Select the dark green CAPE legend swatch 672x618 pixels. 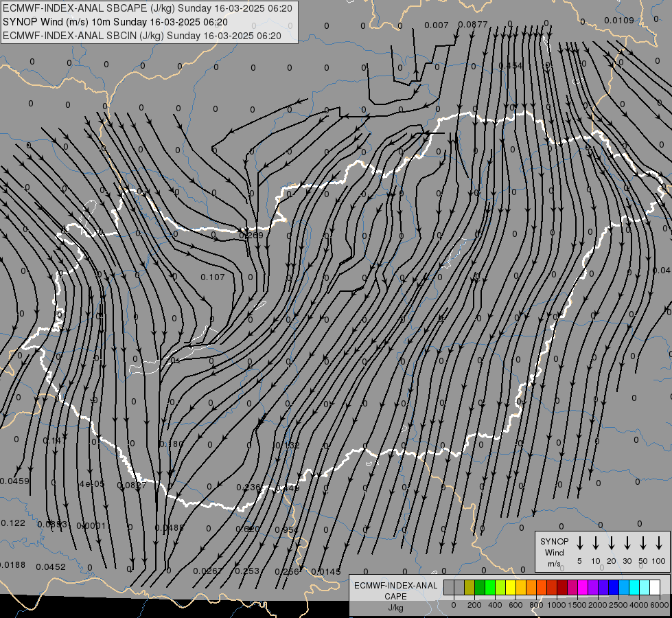pos(480,588)
